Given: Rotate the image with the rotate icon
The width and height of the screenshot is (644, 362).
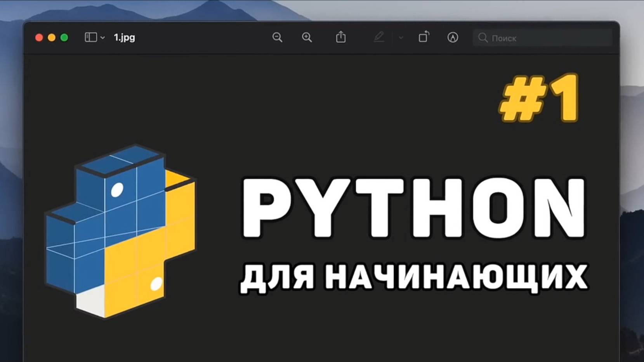Looking at the screenshot, I should coord(424,37).
